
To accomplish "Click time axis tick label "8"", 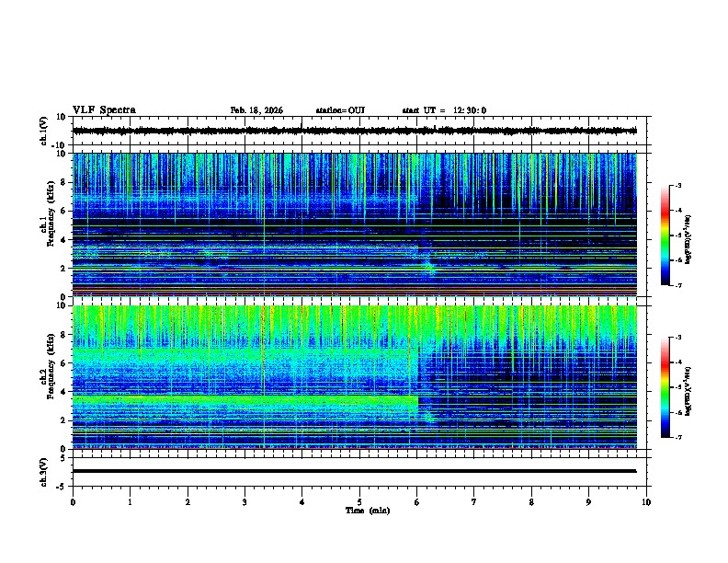I will click(531, 502).
